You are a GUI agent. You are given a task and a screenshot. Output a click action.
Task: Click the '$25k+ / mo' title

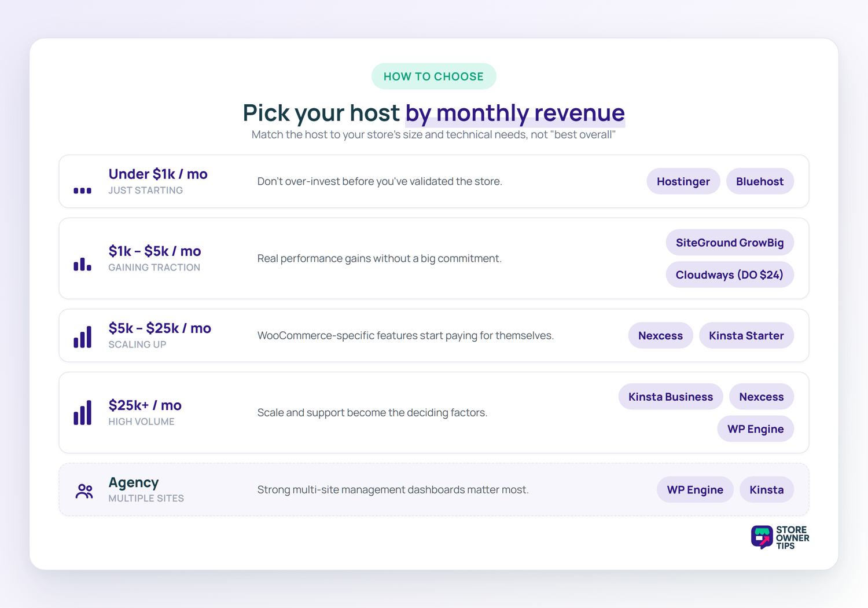[x=145, y=405]
